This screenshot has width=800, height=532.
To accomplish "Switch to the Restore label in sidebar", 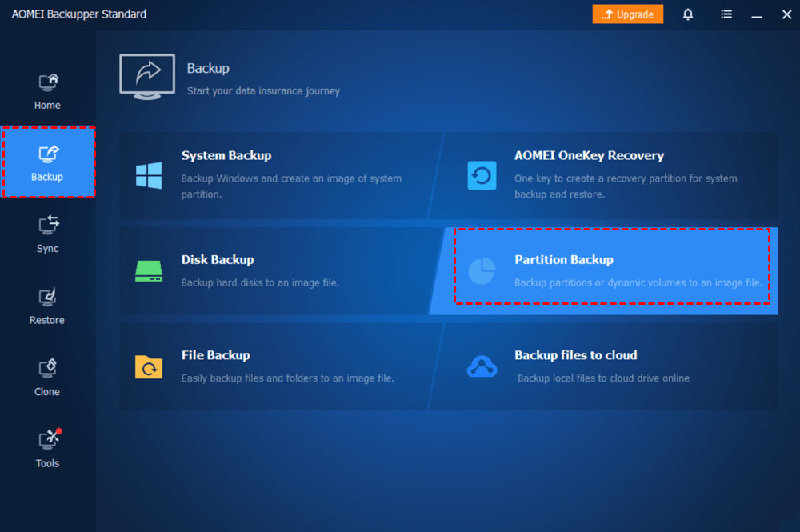I will pyautogui.click(x=47, y=320).
